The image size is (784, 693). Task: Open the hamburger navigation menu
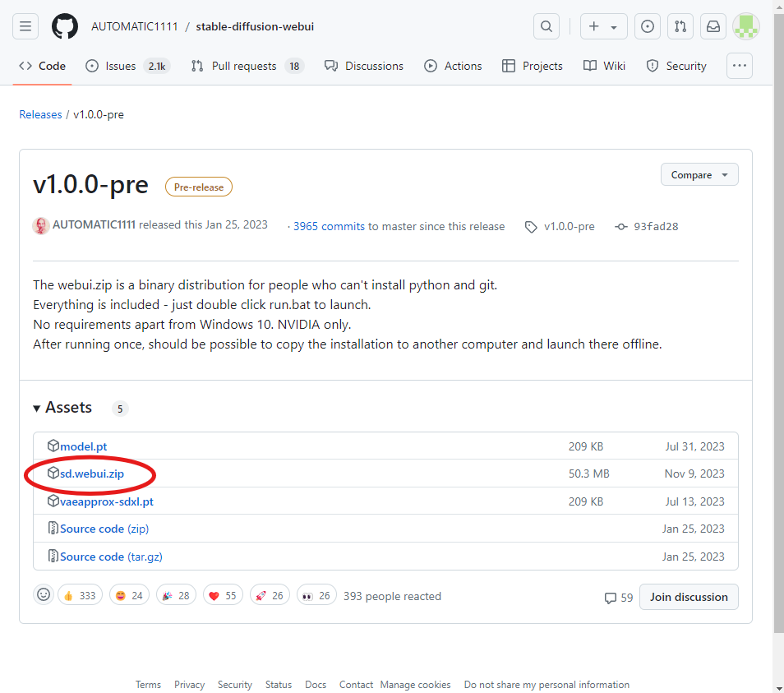click(25, 26)
